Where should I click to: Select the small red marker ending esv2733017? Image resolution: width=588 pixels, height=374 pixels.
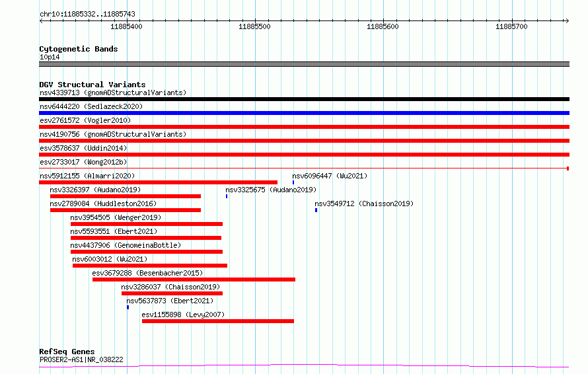point(568,168)
